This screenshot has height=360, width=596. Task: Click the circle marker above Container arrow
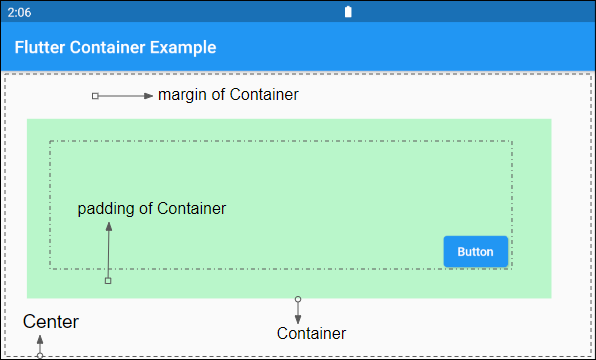298,299
